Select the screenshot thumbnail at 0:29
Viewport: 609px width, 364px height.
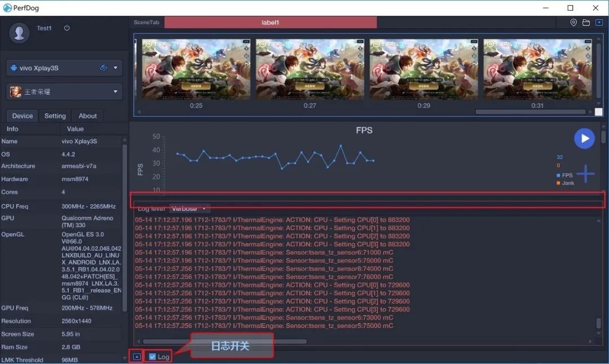(x=423, y=69)
